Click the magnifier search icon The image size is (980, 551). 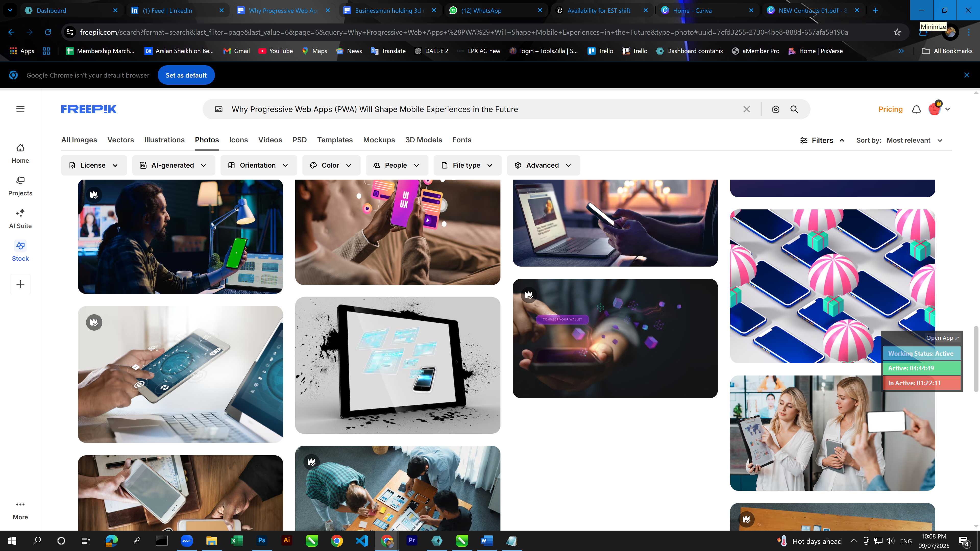click(x=794, y=109)
